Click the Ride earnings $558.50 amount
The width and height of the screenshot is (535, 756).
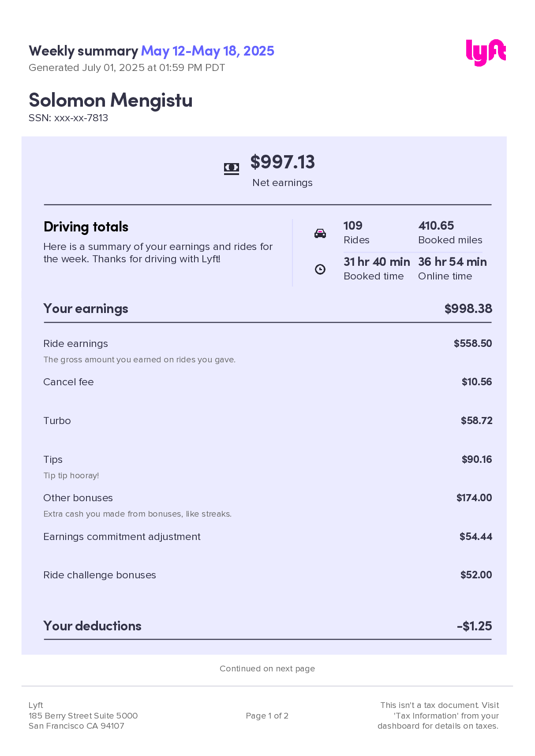point(472,343)
